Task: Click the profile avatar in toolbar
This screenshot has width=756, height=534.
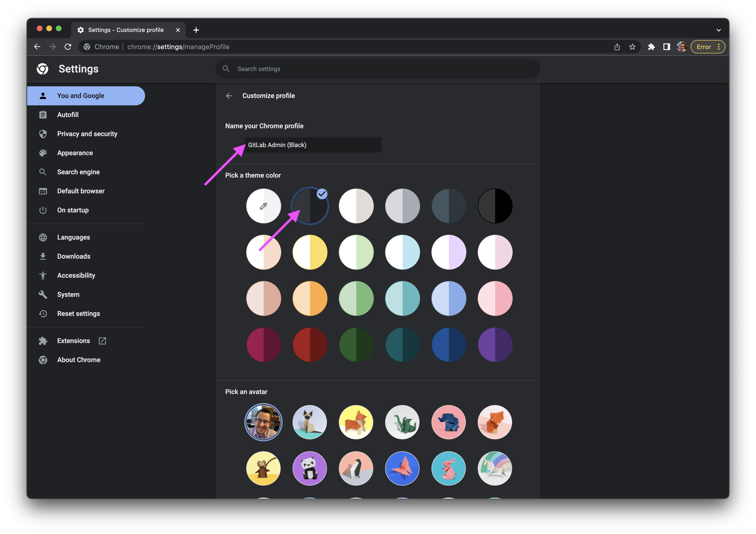Action: click(x=682, y=47)
